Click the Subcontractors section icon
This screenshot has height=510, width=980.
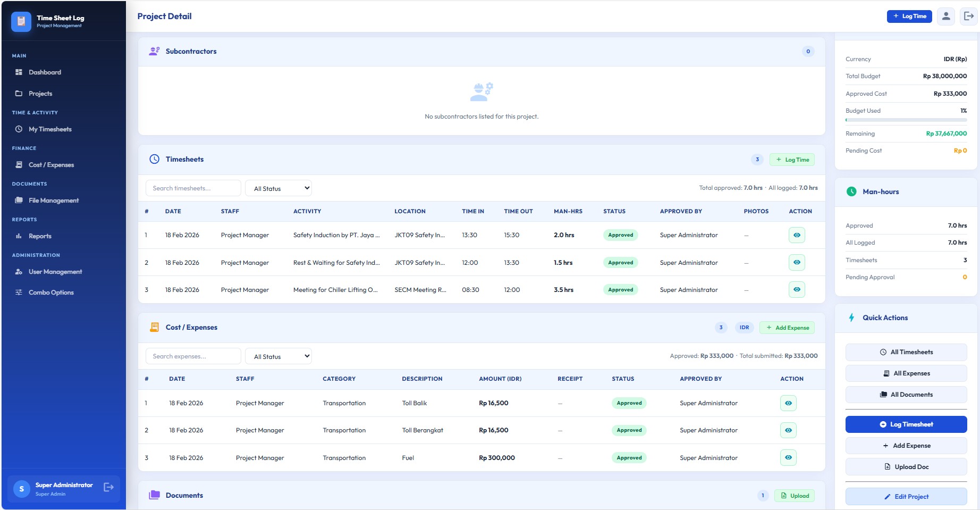pos(154,52)
